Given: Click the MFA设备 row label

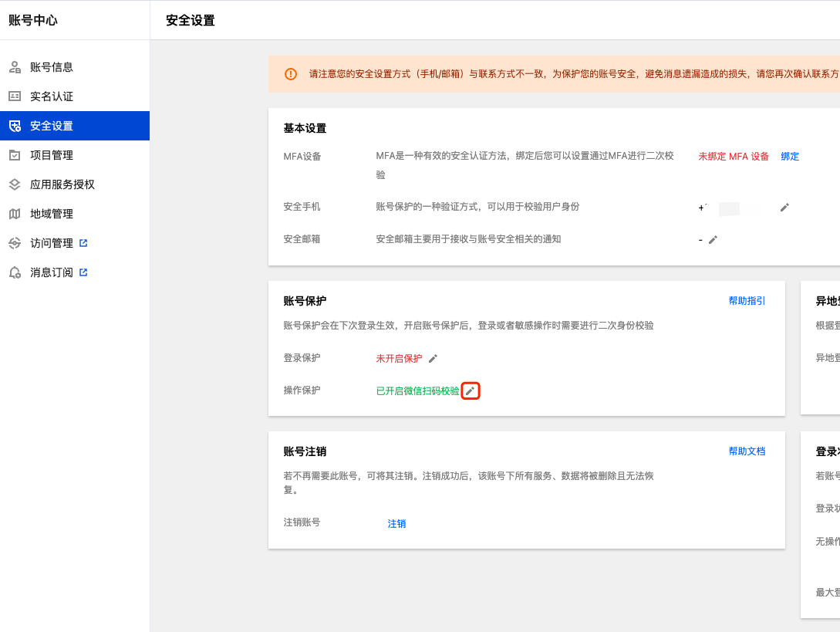Looking at the screenshot, I should (302, 157).
